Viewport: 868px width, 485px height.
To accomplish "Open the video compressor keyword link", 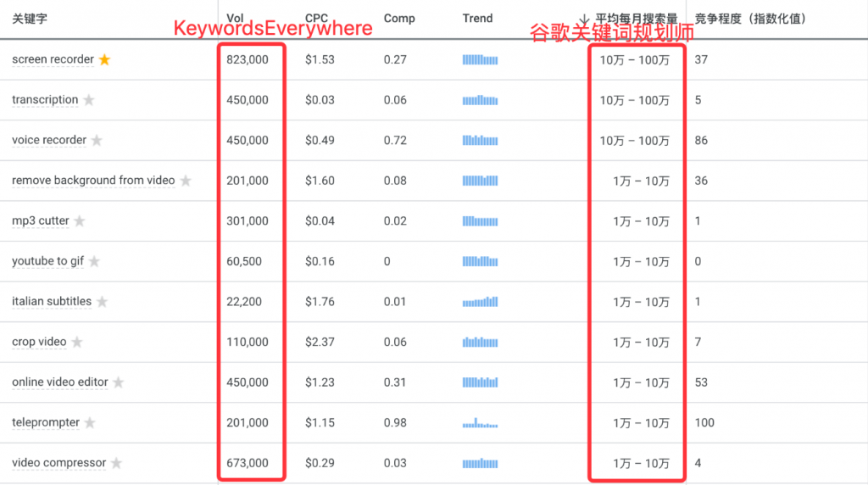I will tap(58, 463).
